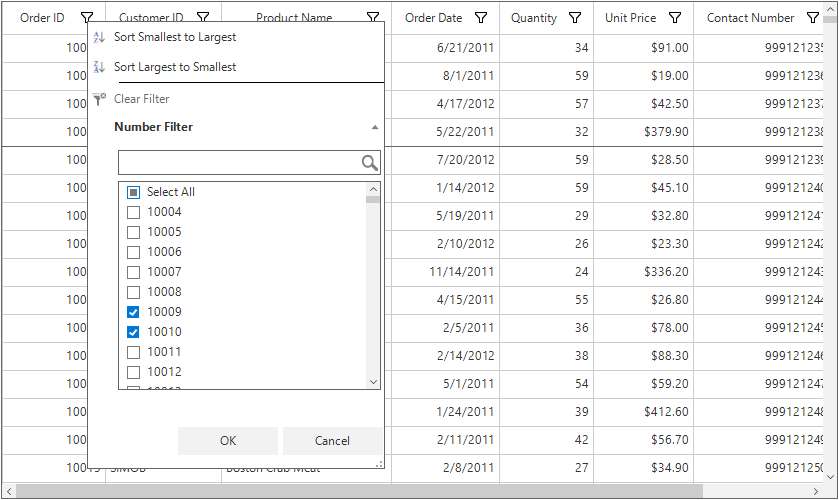Open the Product Name column filter icon
This screenshot has height=500, width=839.
[373, 18]
